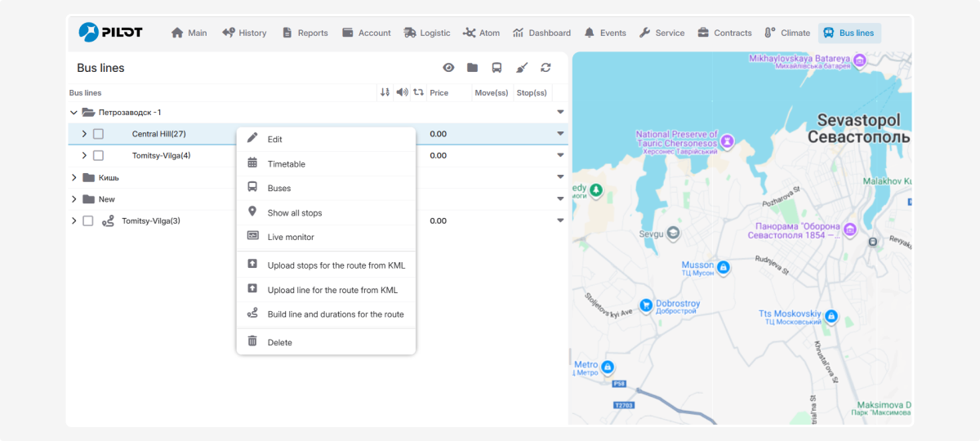Click the Musson shopping mall map marker
Image resolution: width=980 pixels, height=441 pixels.
[x=722, y=266]
